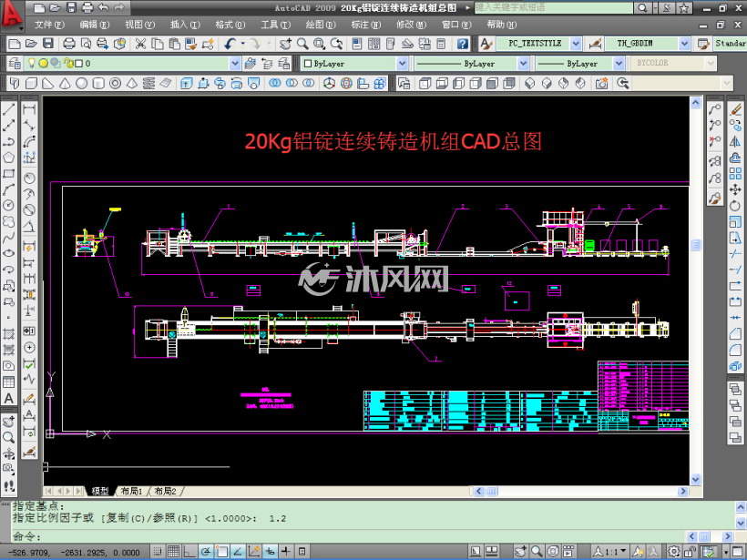The image size is (747, 560).
Task: Toggle Object Snap in status bar
Action: point(222,552)
